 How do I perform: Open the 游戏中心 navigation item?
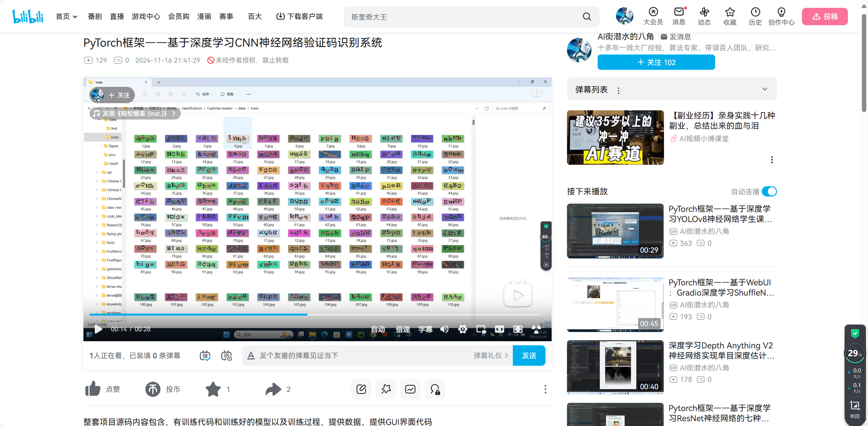point(146,16)
